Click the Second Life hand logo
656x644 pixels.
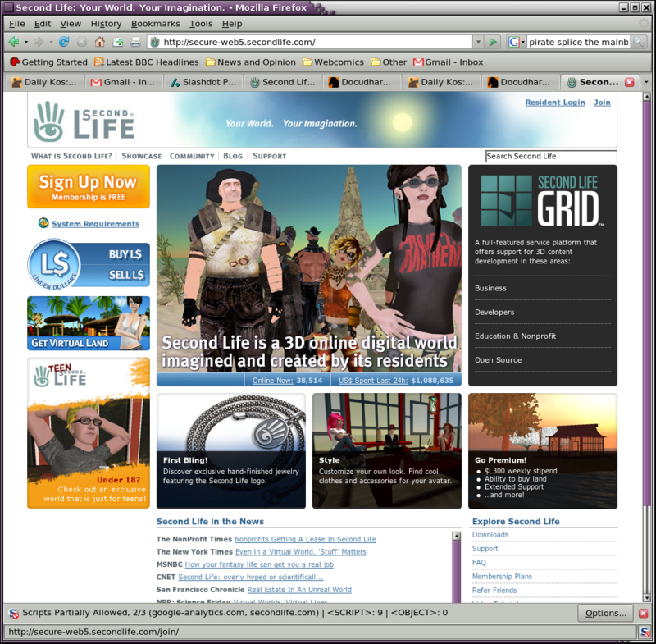[49, 121]
